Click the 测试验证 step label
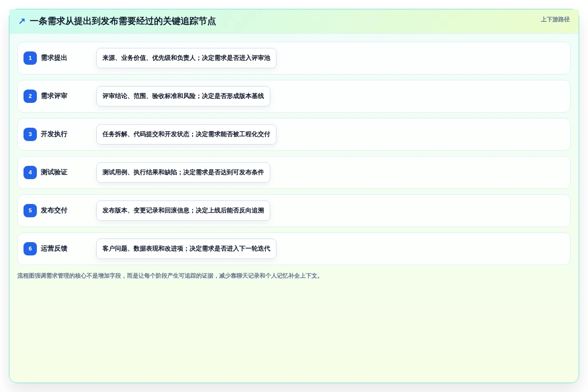588x392 pixels. point(54,172)
